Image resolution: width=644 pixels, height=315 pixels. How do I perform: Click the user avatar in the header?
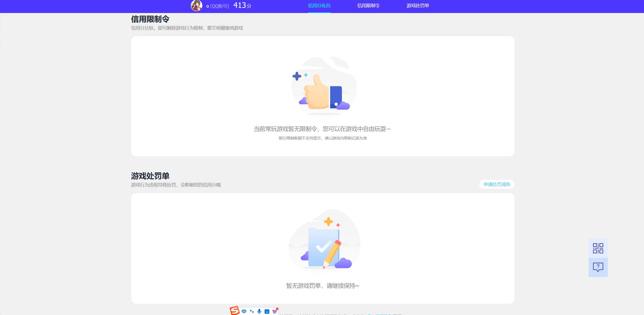[196, 6]
